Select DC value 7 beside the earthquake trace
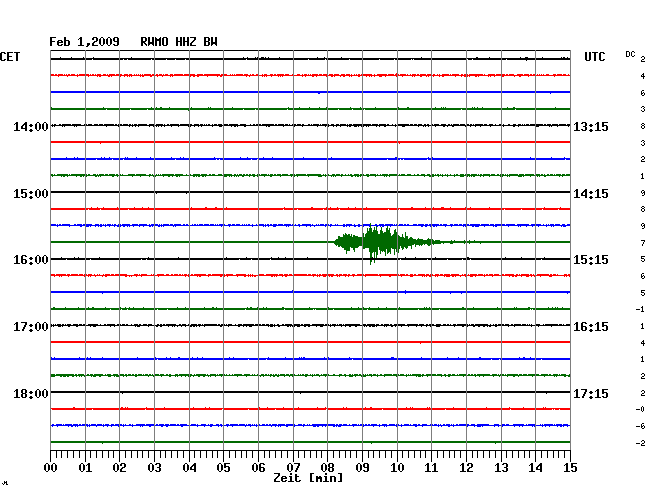650x494 pixels. pos(643,243)
